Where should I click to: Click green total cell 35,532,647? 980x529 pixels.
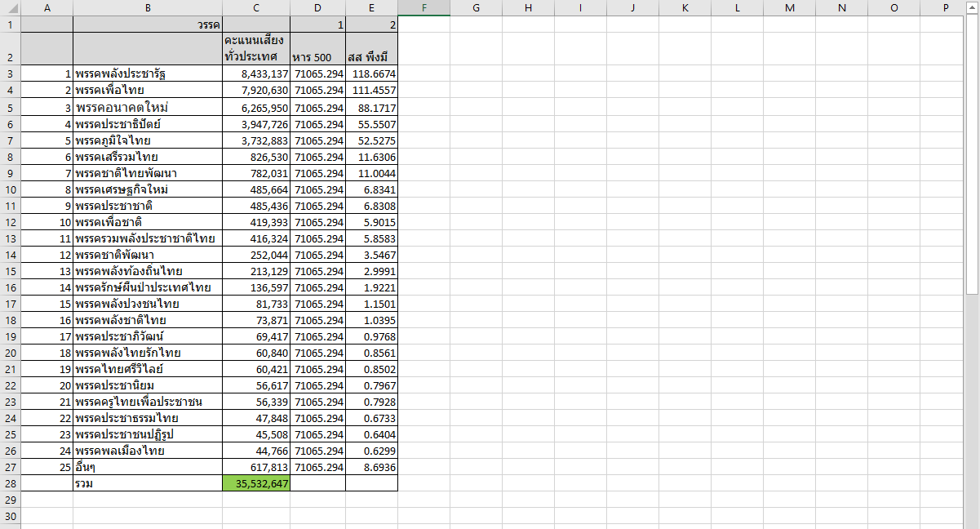[256, 482]
